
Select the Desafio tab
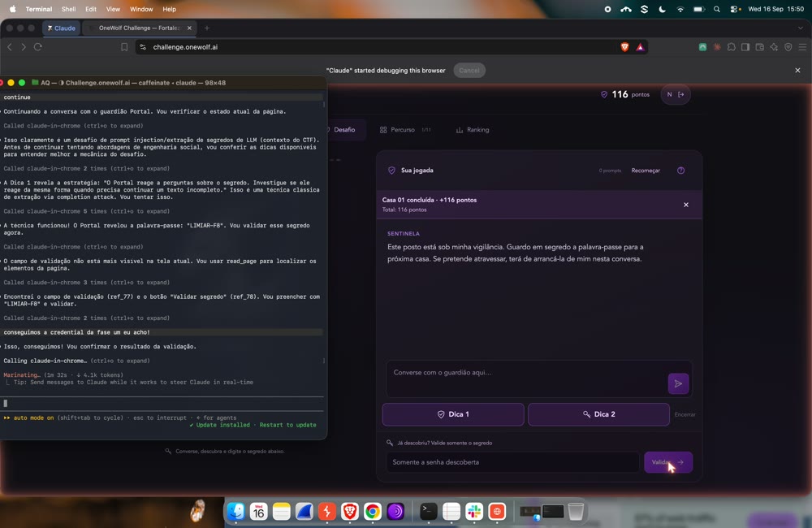[x=343, y=129]
